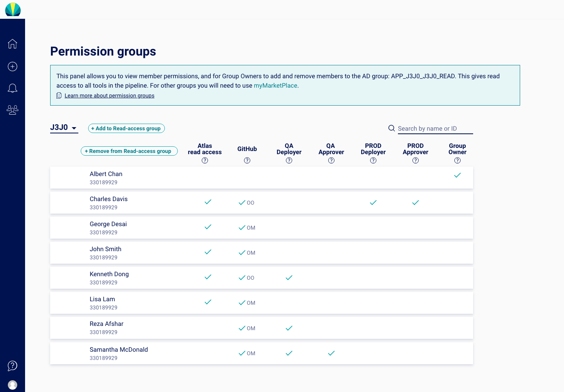Click Remove from Read-access group button
Image resolution: width=564 pixels, height=392 pixels.
pyautogui.click(x=129, y=151)
